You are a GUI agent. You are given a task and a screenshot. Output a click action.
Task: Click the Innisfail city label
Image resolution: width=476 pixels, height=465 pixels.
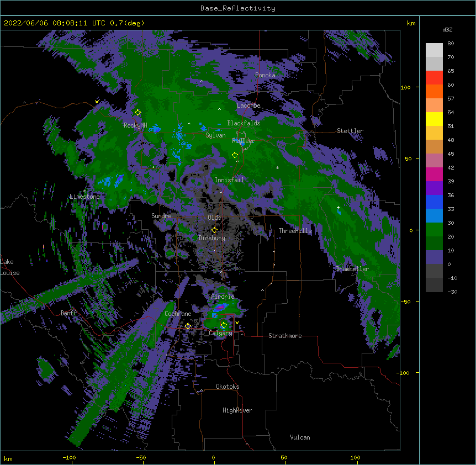coord(229,180)
